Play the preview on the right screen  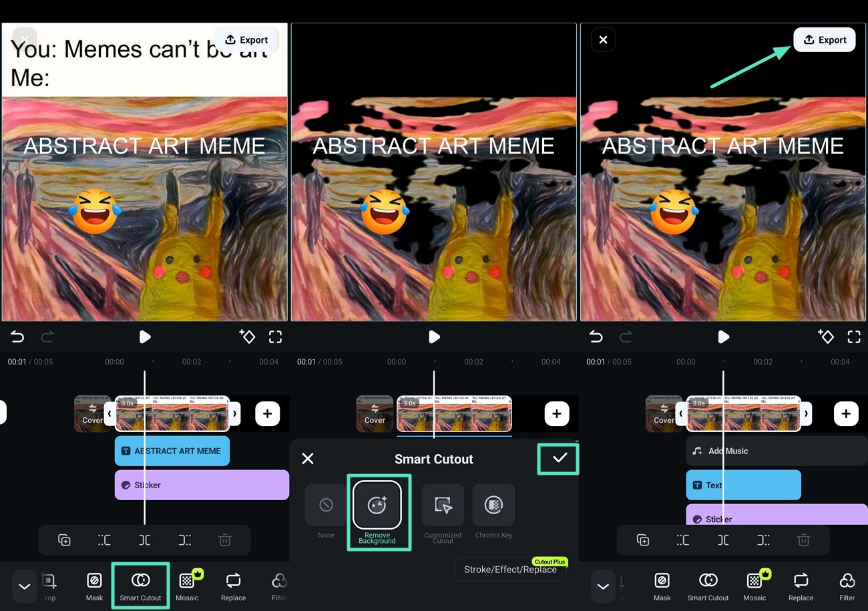point(723,337)
